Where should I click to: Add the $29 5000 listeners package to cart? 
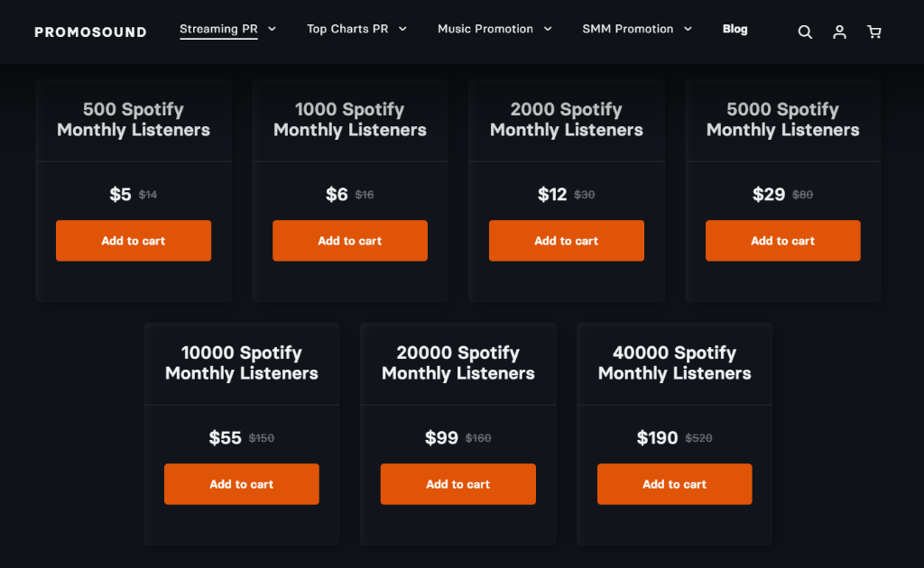coord(782,241)
